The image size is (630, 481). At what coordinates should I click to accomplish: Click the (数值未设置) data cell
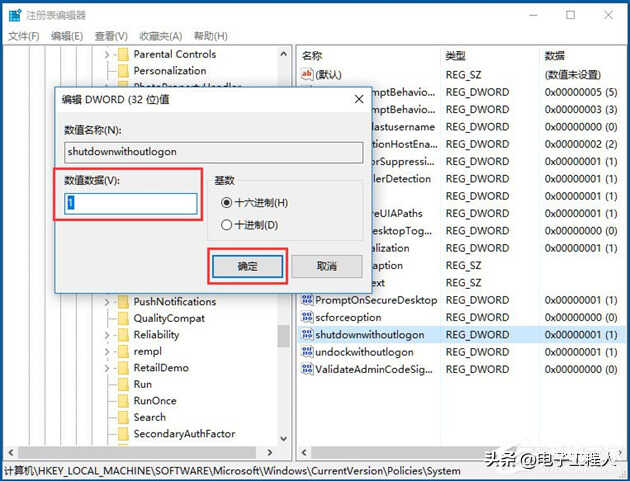point(573,75)
